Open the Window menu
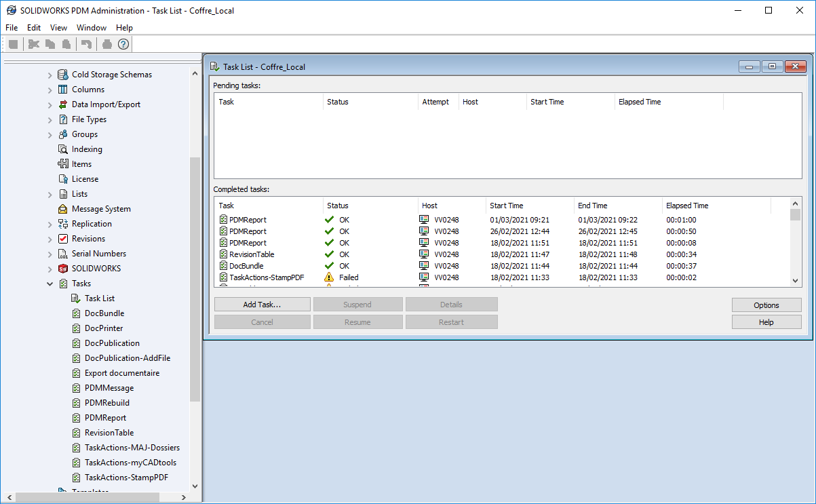 (x=91, y=28)
